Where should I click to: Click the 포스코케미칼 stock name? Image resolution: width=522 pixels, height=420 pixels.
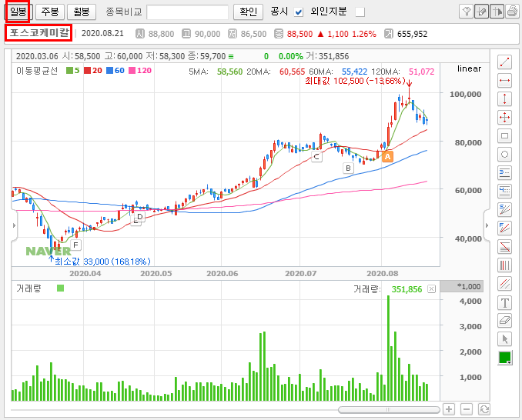coord(39,33)
